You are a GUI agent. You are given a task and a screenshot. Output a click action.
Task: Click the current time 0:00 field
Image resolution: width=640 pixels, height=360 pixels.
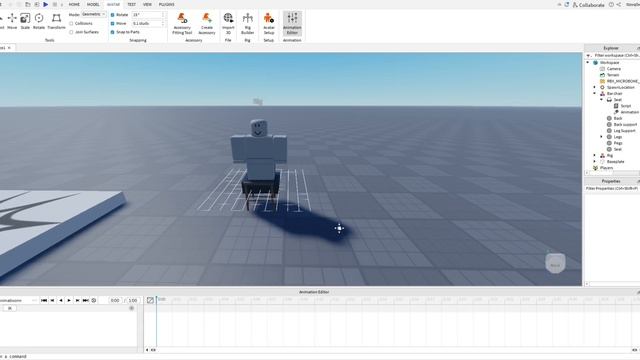point(115,300)
